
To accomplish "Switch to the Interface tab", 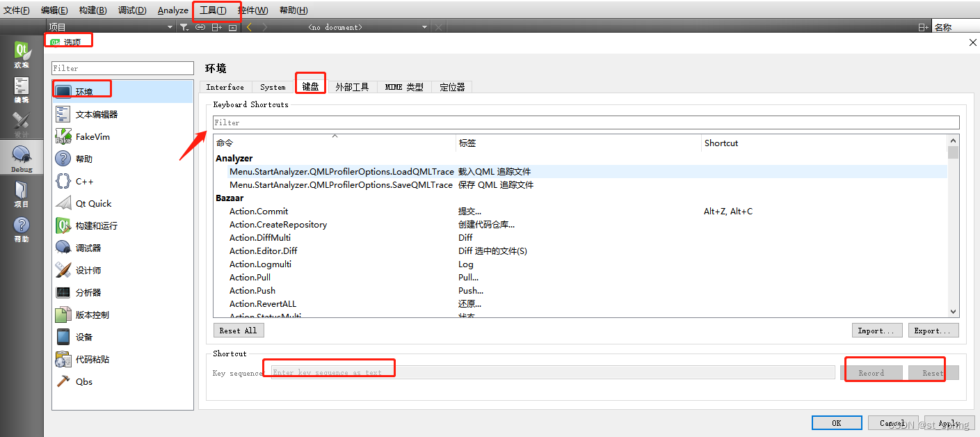I will click(x=225, y=87).
